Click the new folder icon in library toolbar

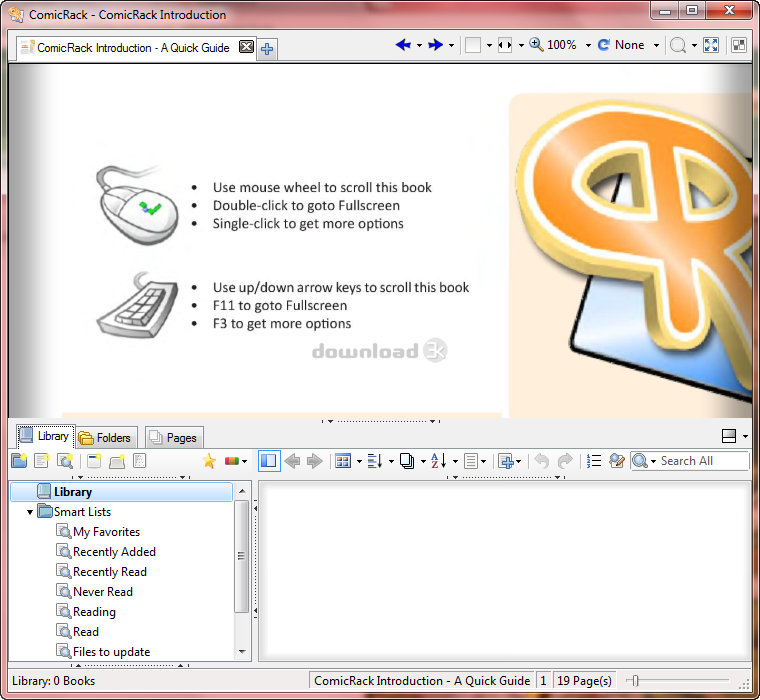click(x=19, y=461)
